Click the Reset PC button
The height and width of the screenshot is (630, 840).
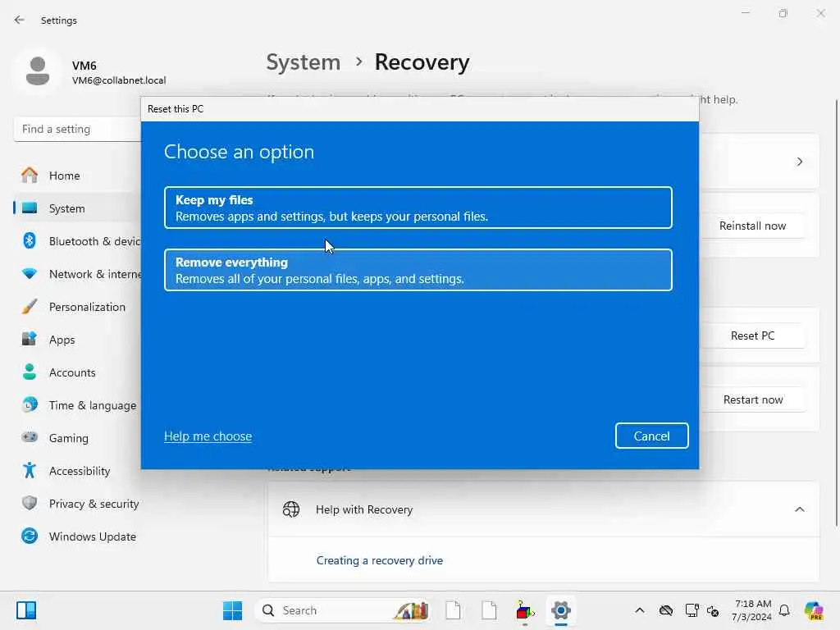(752, 336)
